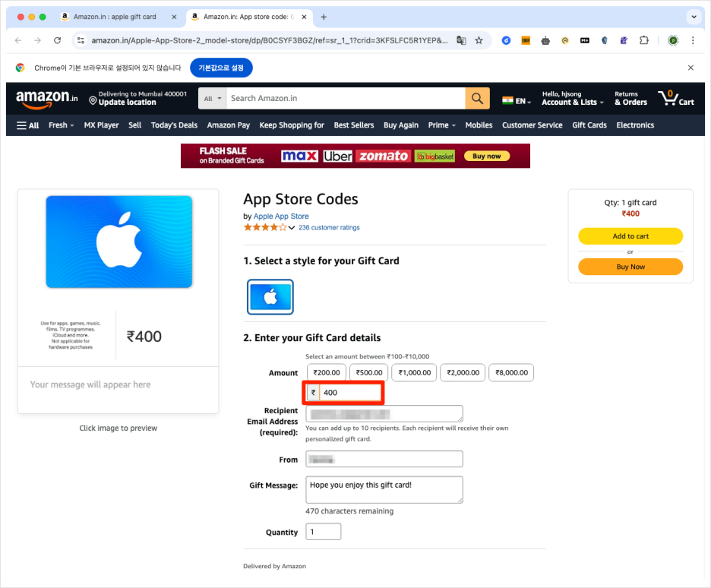Screen dimensions: 711x588
Task: Reload the page
Action: (x=57, y=40)
